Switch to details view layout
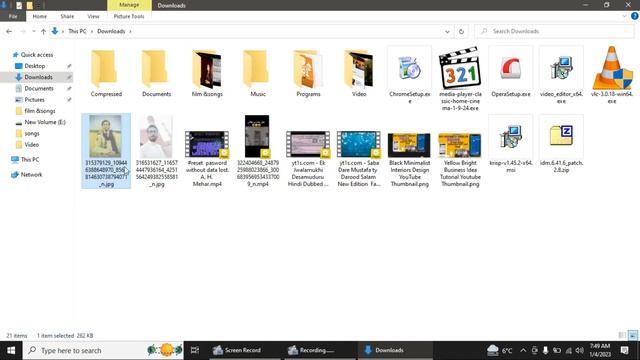Screen dimensions: 640x360 click(x=622, y=336)
